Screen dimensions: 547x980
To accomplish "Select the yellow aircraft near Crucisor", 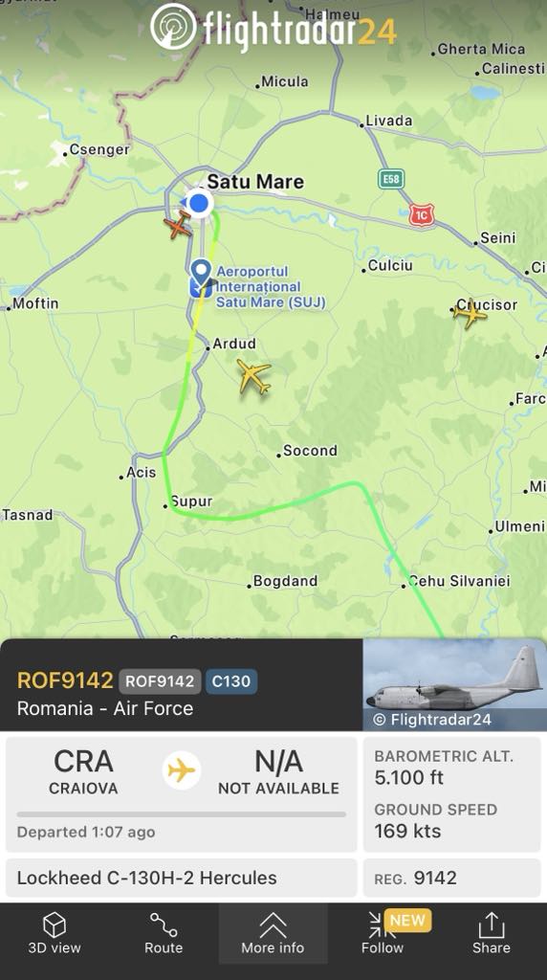I will pyautogui.click(x=470, y=313).
